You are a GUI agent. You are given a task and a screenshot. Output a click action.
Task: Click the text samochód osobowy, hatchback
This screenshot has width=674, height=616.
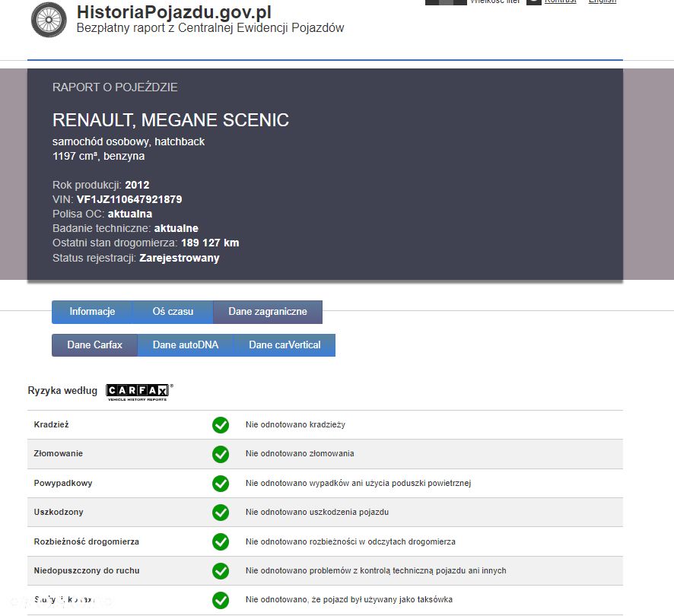(129, 142)
